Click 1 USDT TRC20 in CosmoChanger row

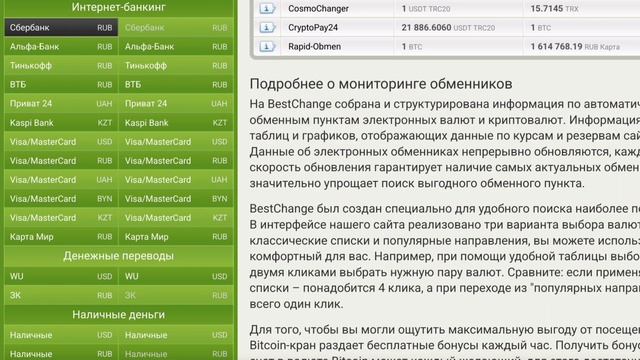coord(426,9)
